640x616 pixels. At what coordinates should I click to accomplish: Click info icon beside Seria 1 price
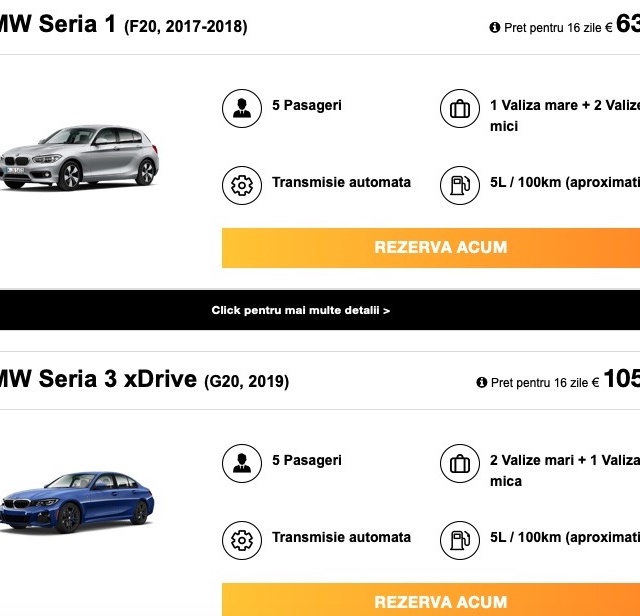(494, 28)
